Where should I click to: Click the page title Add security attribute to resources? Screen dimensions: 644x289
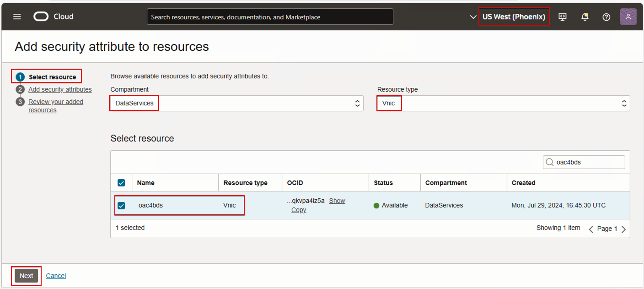click(x=112, y=46)
